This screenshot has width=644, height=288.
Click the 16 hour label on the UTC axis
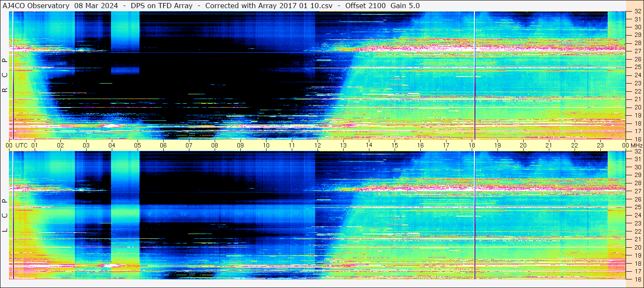pyautogui.click(x=420, y=145)
